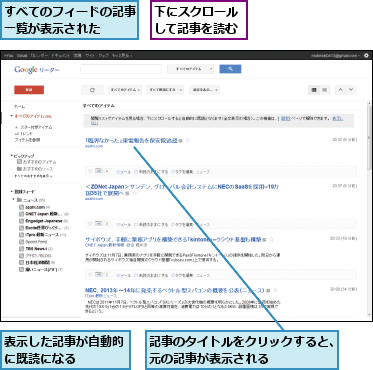Click the ニュース folder icon in sidebar
The image size is (373, 370).
click(x=19, y=200)
